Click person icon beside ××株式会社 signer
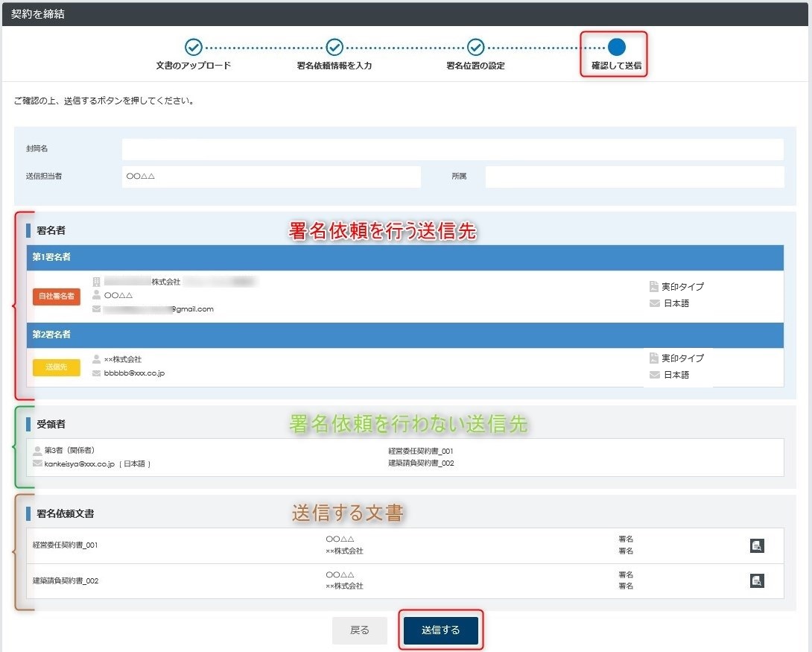Viewport: 812px width, 652px height. click(96, 359)
